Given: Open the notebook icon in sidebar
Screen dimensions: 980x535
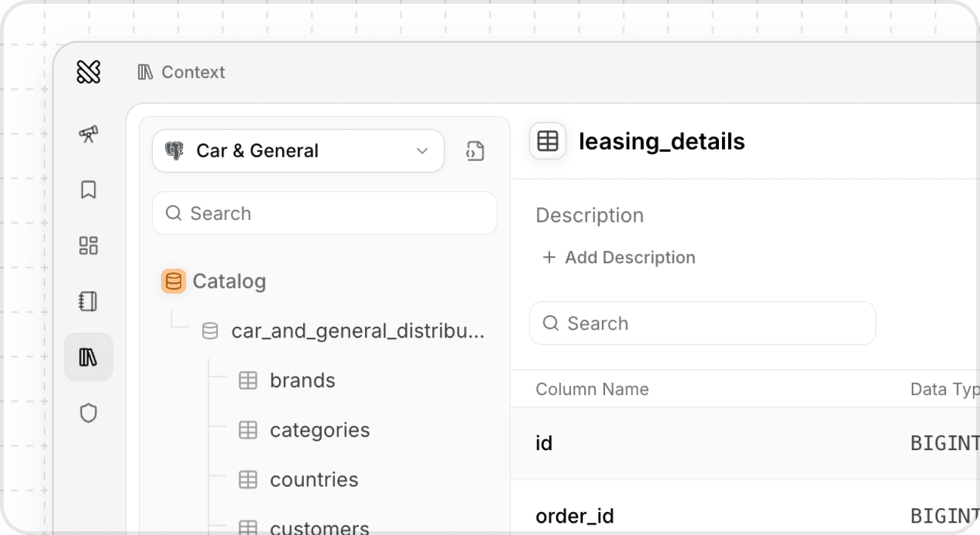Looking at the screenshot, I should 88,302.
